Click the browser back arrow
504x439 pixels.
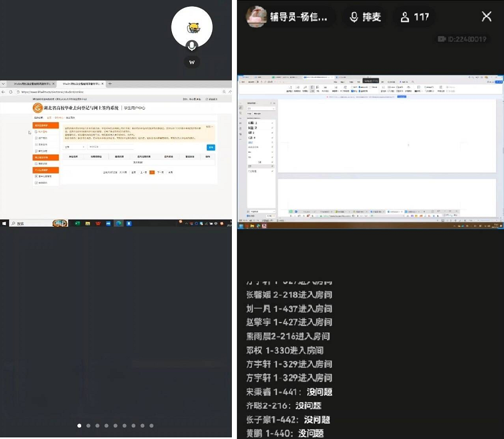point(3,92)
